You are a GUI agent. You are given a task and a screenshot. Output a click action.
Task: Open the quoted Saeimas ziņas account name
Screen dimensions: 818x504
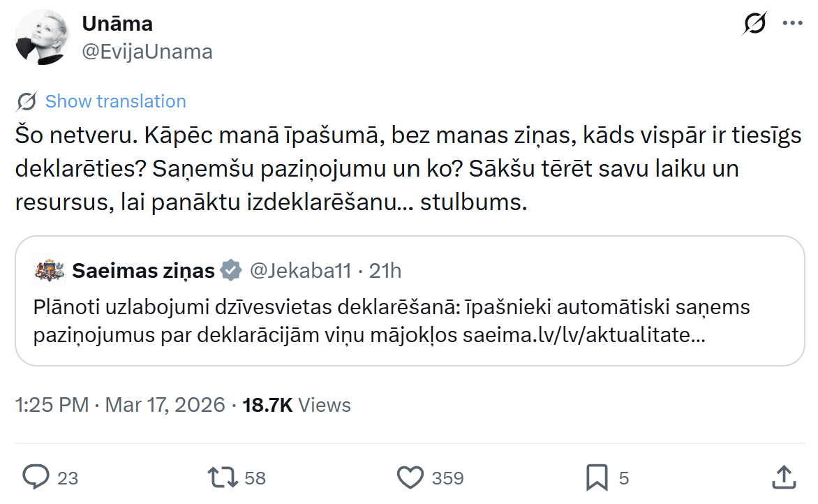coord(143,271)
